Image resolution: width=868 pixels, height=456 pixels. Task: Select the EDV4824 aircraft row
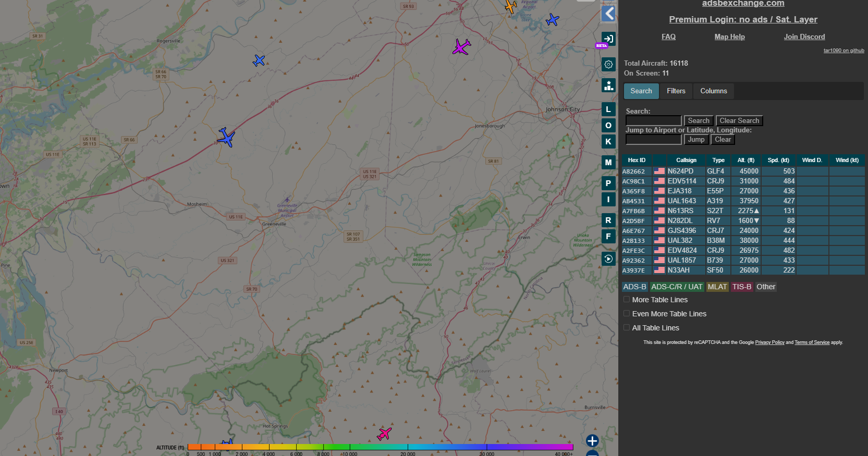pos(743,251)
